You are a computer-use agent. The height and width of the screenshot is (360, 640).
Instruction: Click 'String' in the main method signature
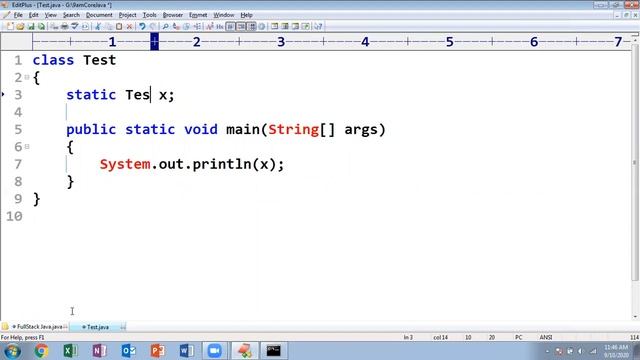(293, 129)
